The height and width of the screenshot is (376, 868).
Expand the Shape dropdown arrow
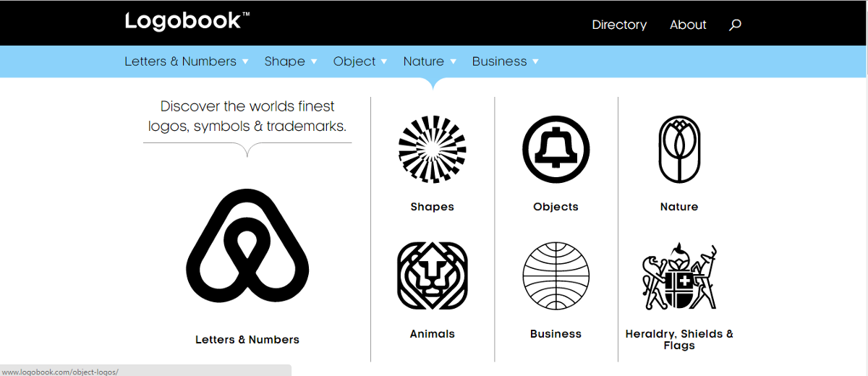tap(314, 61)
